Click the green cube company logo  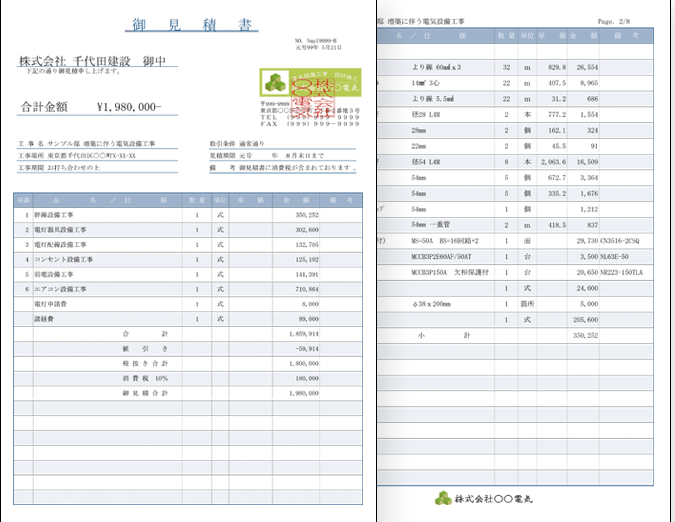tap(273, 84)
